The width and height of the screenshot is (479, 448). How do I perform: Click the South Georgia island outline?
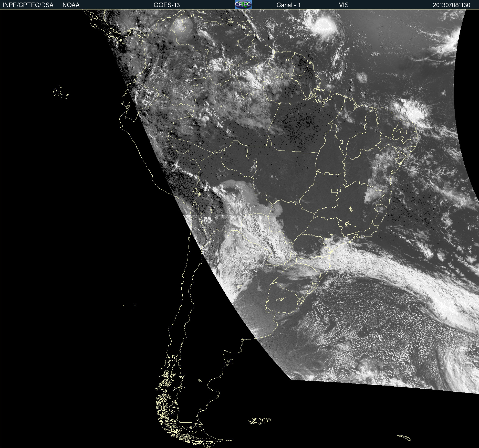pos(404,438)
